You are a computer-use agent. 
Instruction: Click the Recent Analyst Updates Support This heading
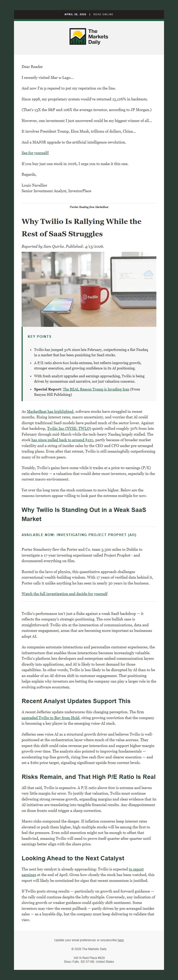click(76, 701)
